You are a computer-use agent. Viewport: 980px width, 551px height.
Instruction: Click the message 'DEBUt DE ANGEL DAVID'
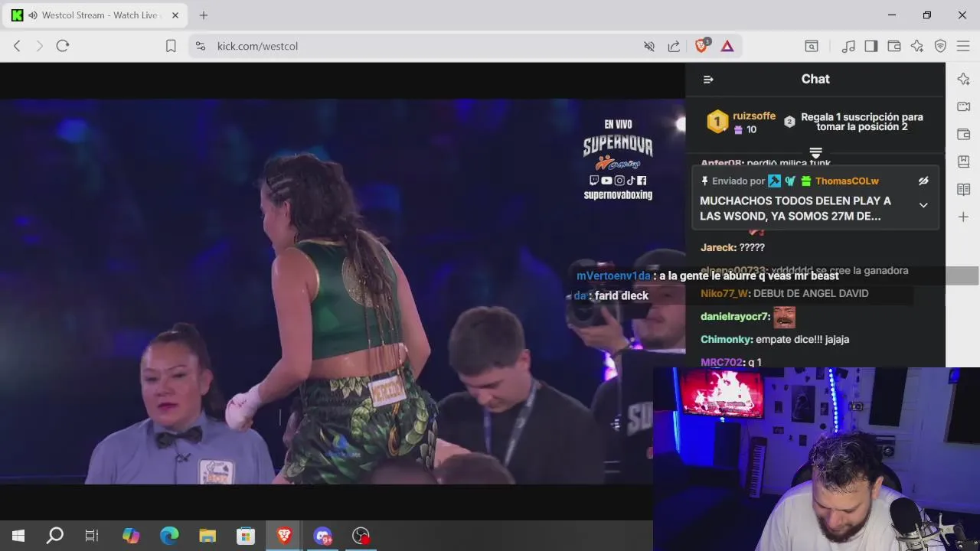tap(811, 293)
